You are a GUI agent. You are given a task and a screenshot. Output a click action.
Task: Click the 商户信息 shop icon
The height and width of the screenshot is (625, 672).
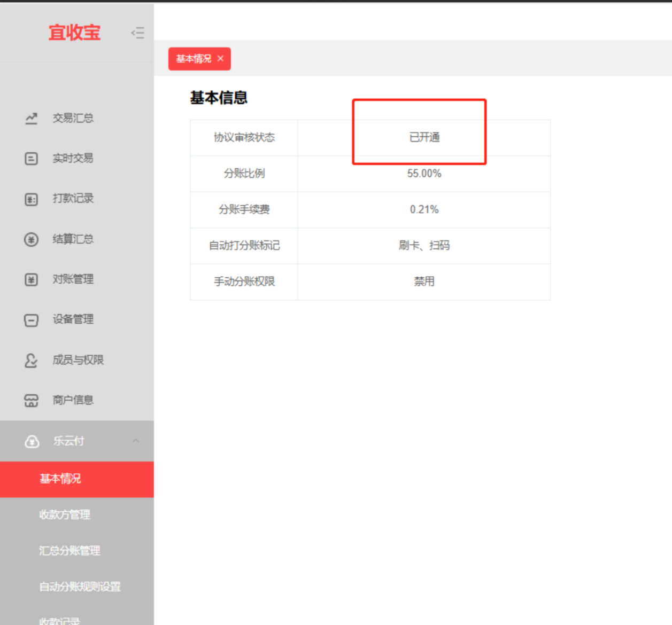pyautogui.click(x=32, y=401)
